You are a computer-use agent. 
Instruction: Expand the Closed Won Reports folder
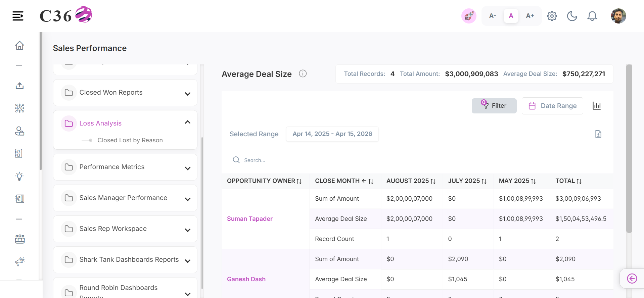125,93
